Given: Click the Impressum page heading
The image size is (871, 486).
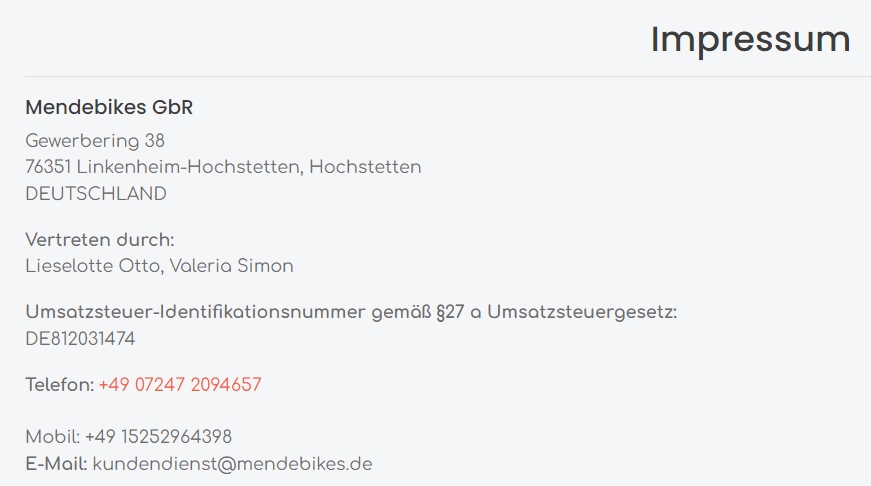Looking at the screenshot, I should pos(750,40).
